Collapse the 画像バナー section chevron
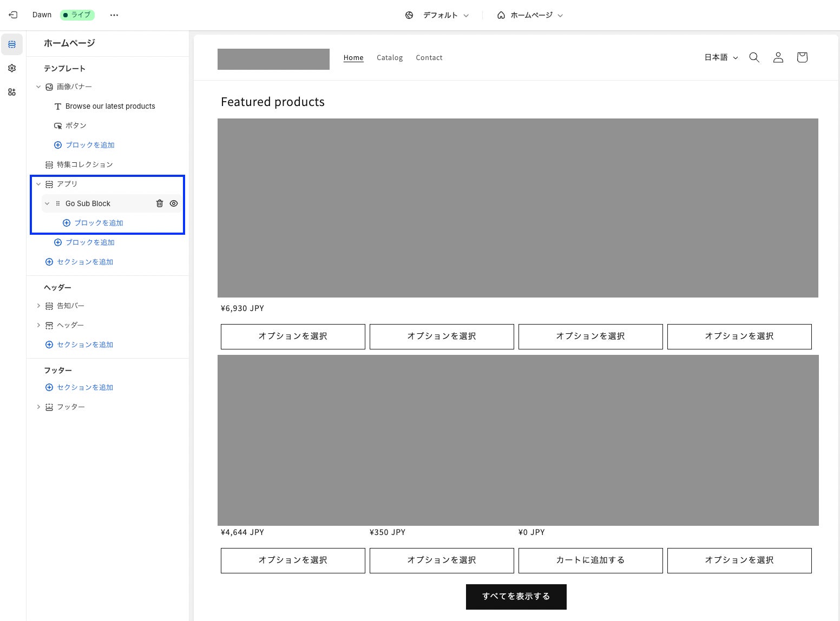Screen dimensions: 840x621 click(38, 87)
